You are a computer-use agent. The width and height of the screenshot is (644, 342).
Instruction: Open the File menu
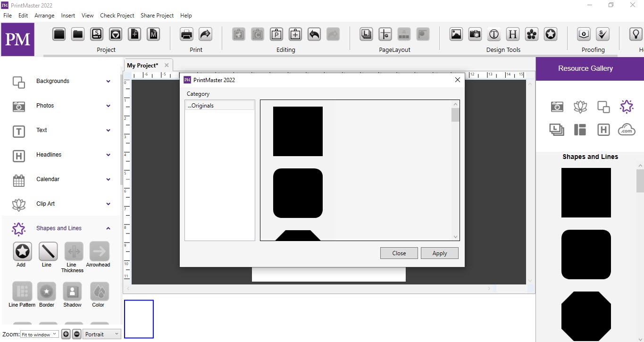click(8, 16)
